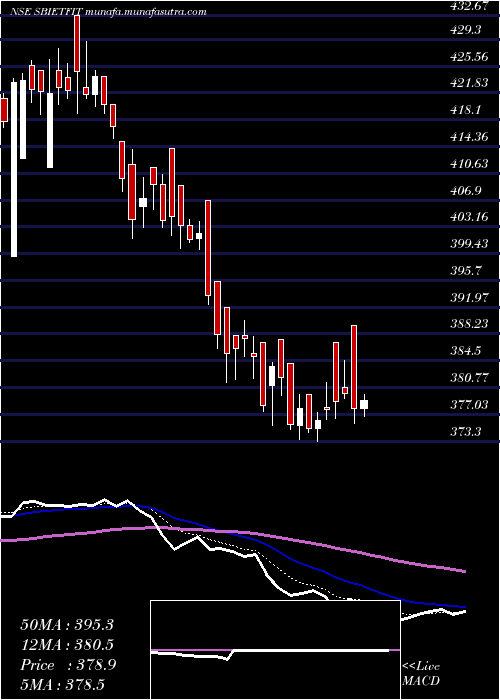
Task: Click the tallest red candle near 432
Action: [x=77, y=43]
